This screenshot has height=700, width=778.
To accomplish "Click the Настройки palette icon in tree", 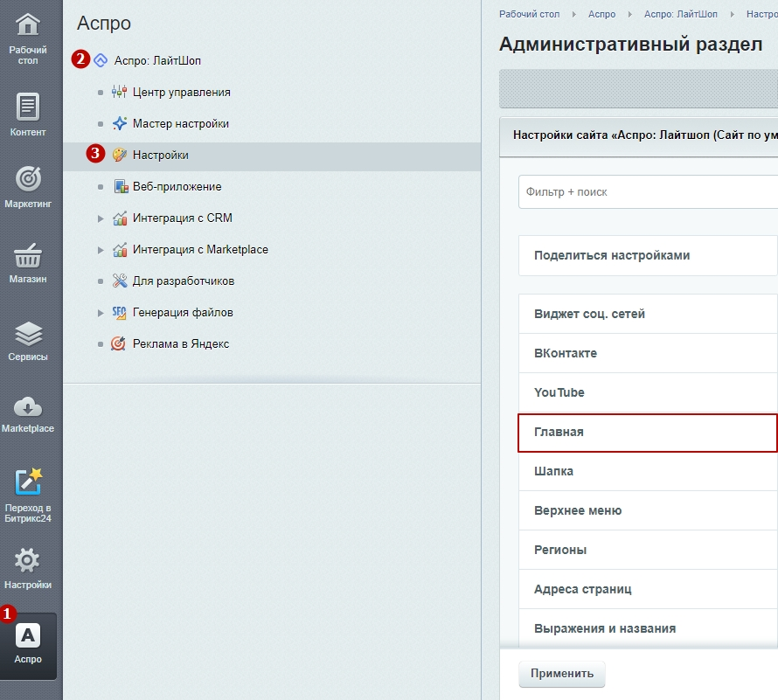I will [x=119, y=155].
